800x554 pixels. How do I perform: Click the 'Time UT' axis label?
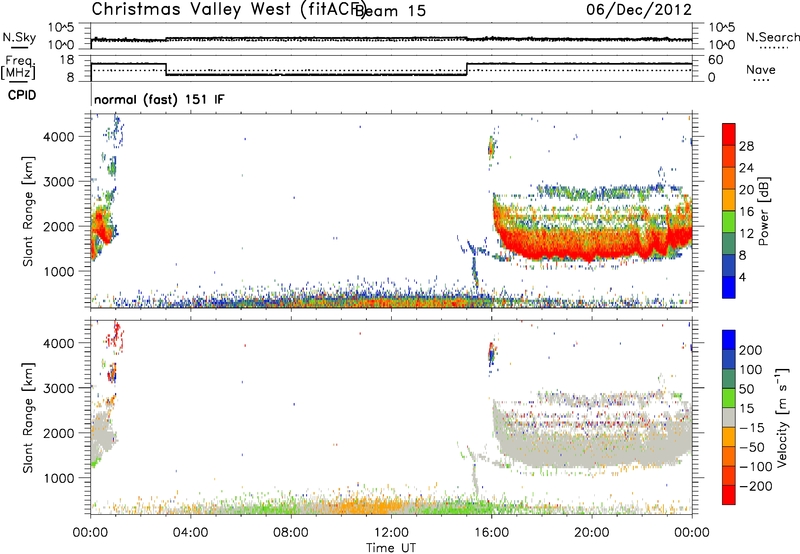click(391, 547)
